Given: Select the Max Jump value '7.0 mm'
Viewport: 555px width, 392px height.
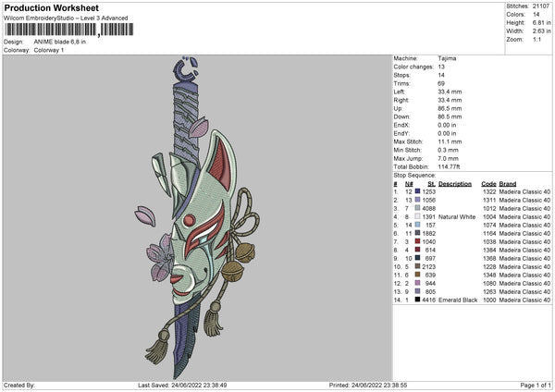Looking at the screenshot, I should [x=448, y=158].
